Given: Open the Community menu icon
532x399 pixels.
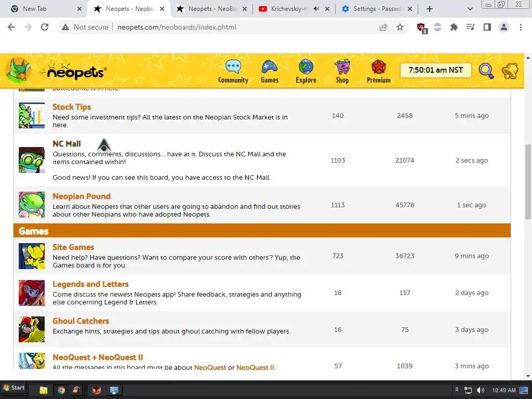Looking at the screenshot, I should (x=233, y=66).
